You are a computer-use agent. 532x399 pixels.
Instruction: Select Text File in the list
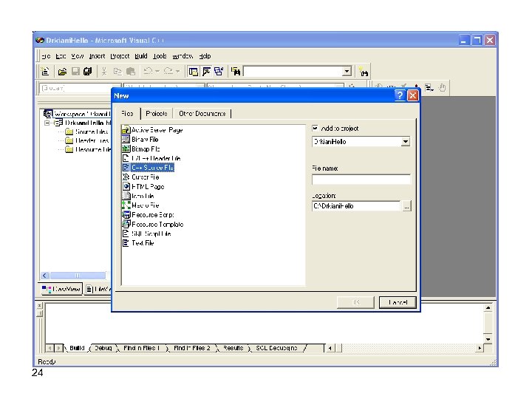coord(138,243)
